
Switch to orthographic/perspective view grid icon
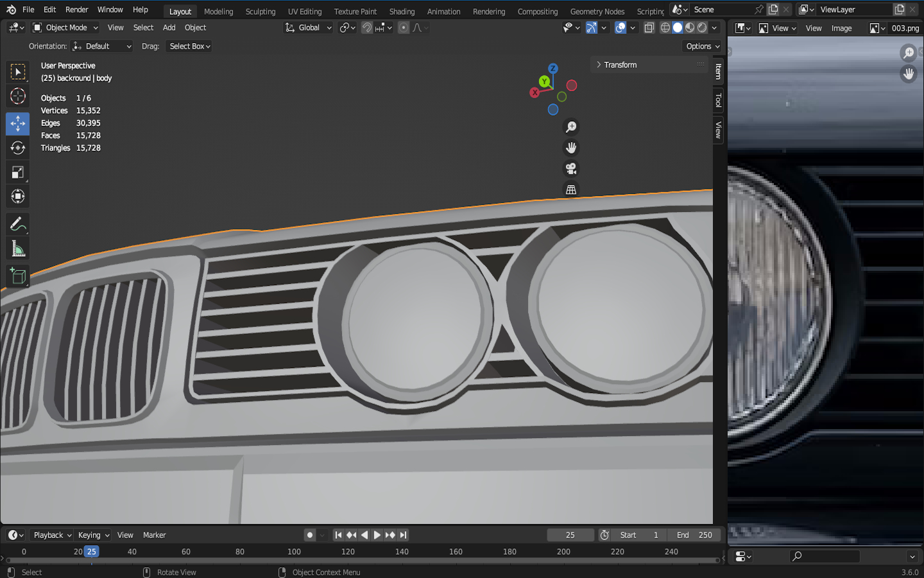click(x=570, y=189)
